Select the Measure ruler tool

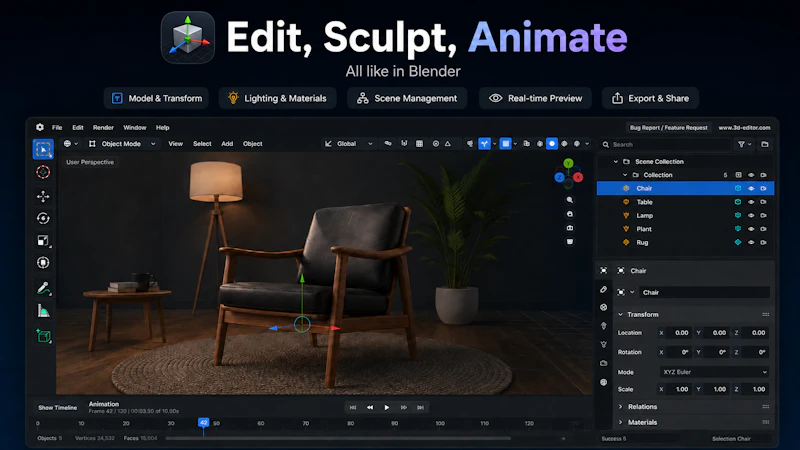pyautogui.click(x=43, y=311)
